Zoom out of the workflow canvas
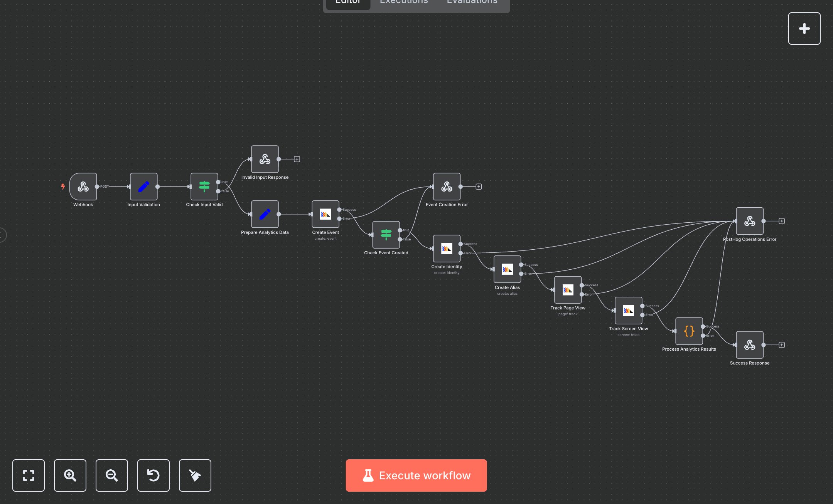 click(x=111, y=475)
